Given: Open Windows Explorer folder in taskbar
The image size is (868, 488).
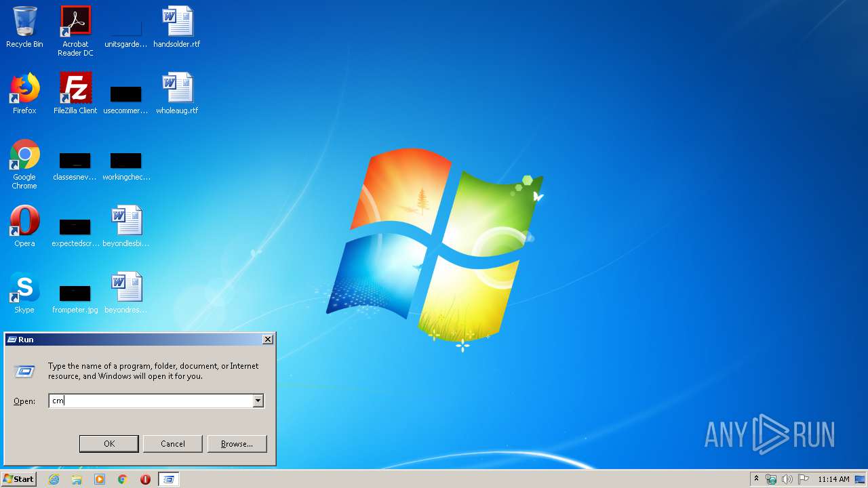Looking at the screenshot, I should click(77, 479).
